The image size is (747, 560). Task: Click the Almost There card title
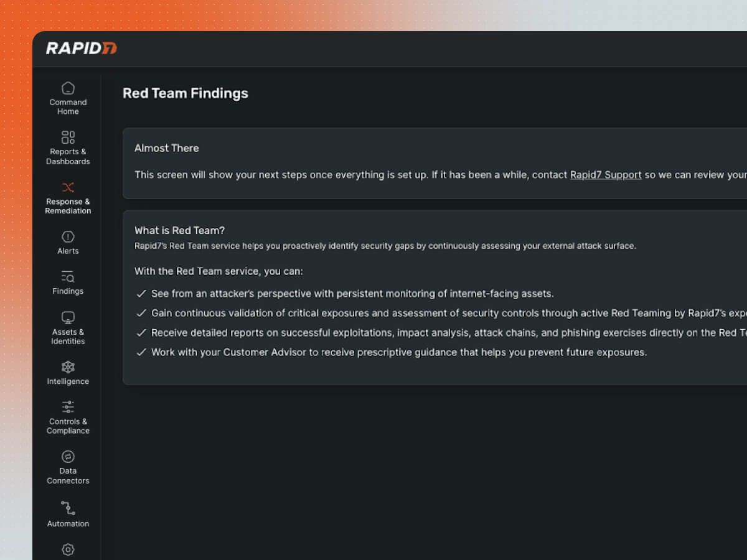click(166, 148)
